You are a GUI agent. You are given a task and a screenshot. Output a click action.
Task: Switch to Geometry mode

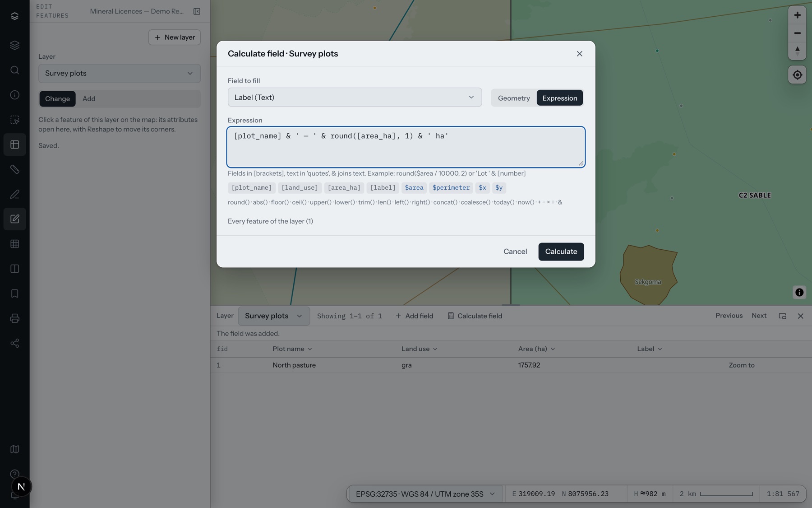(x=514, y=98)
